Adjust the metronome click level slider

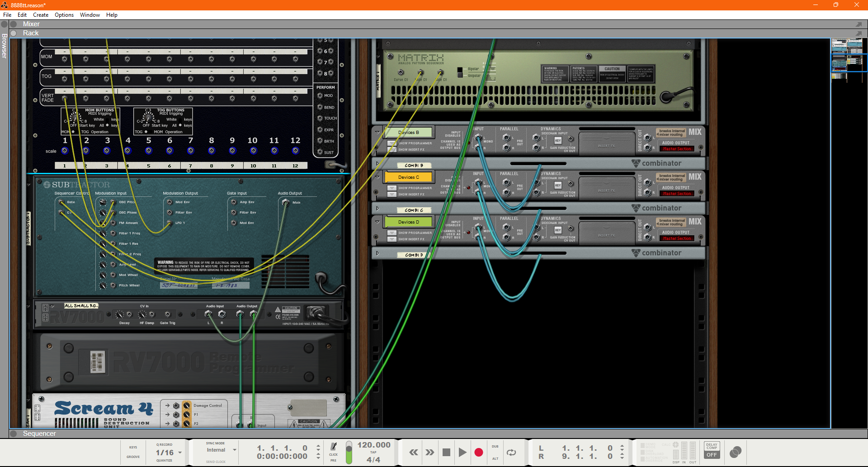[x=349, y=453]
